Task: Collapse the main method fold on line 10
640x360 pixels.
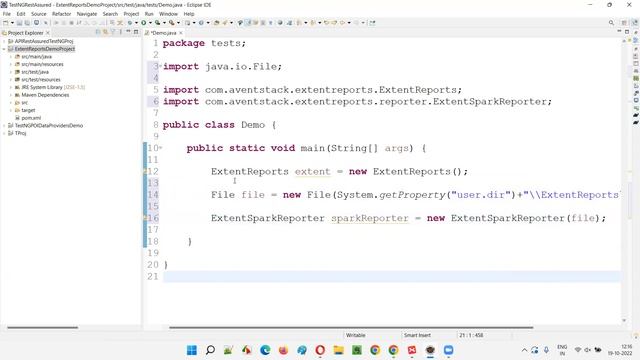Action: pyautogui.click(x=160, y=148)
